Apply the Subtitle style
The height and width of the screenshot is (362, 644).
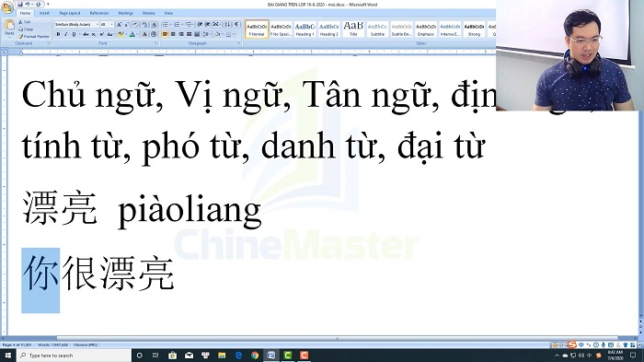coord(377,29)
